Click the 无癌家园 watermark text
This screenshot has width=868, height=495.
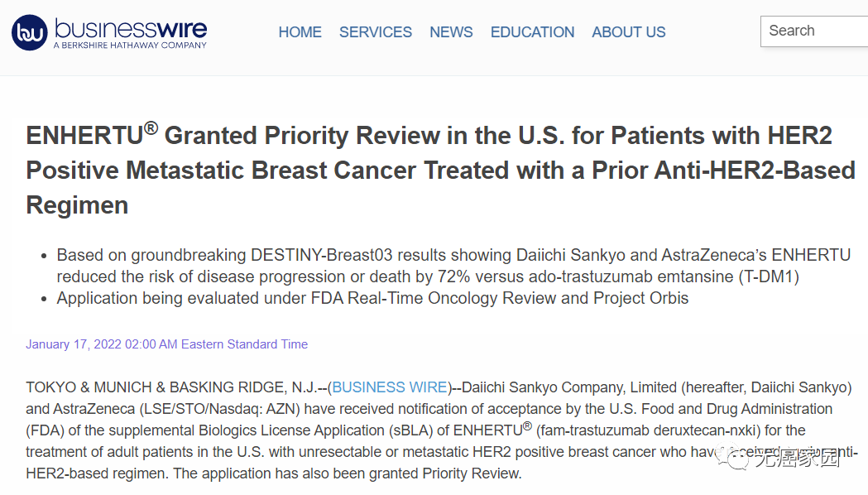pyautogui.click(x=795, y=457)
